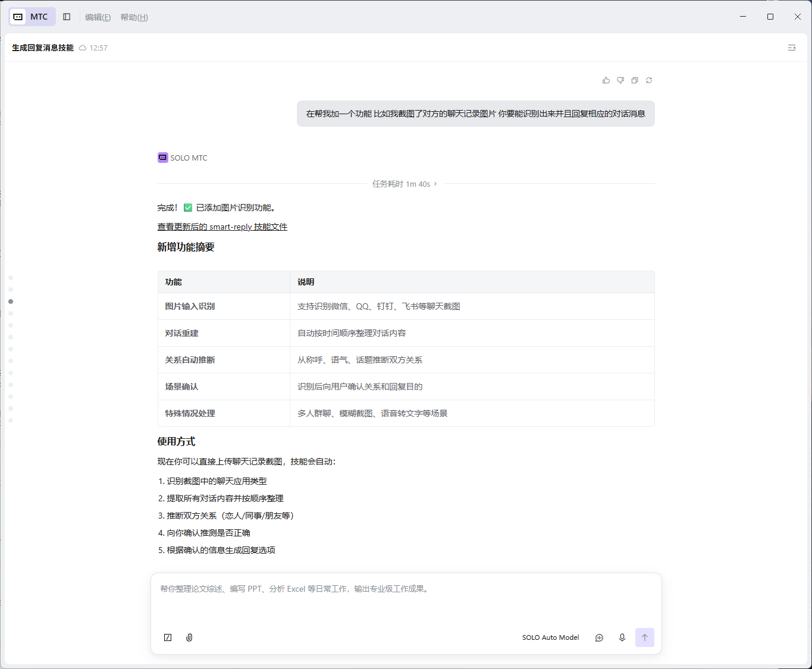812x669 pixels.
Task: Click the 新增功能摘要 heading
Action: point(186,247)
